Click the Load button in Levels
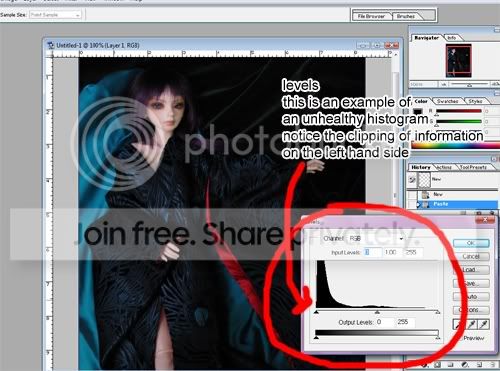This screenshot has width=500, height=371. coord(471,270)
